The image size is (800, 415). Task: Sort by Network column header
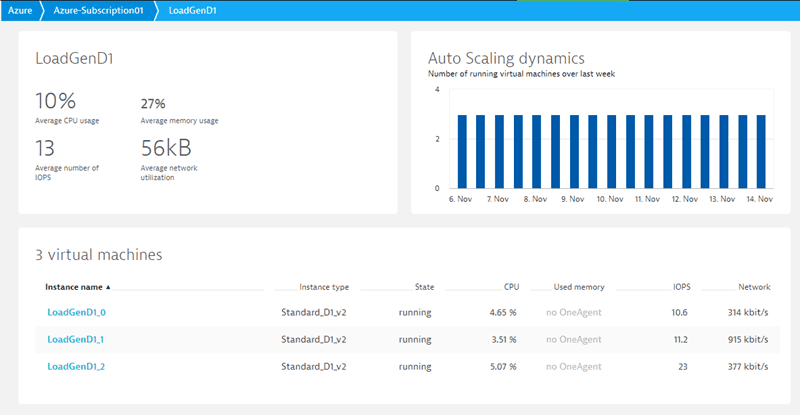coord(754,287)
